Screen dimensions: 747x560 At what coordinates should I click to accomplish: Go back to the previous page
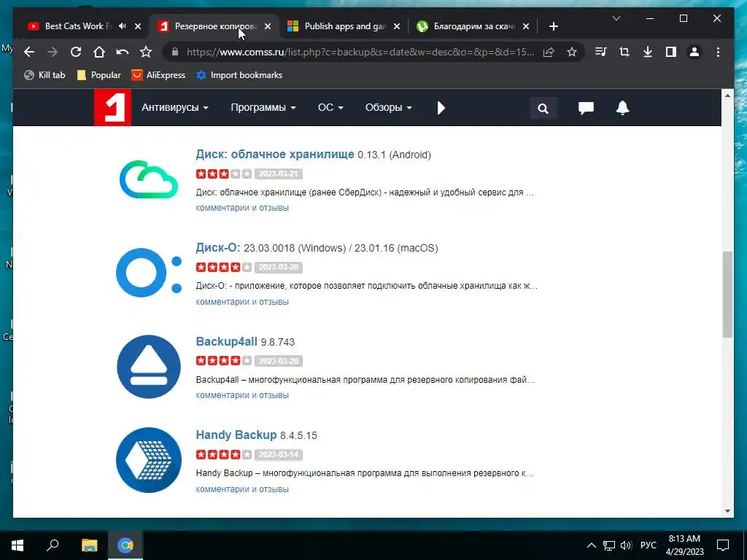coord(29,52)
